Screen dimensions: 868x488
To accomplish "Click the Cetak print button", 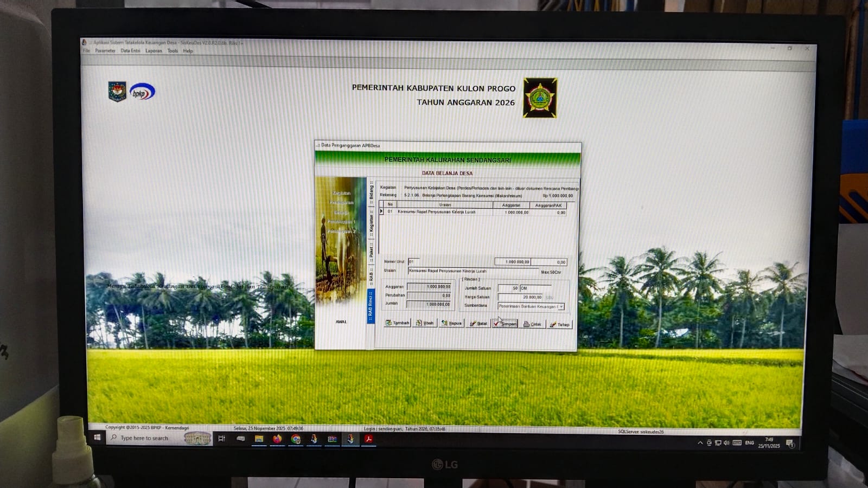I will [x=532, y=324].
